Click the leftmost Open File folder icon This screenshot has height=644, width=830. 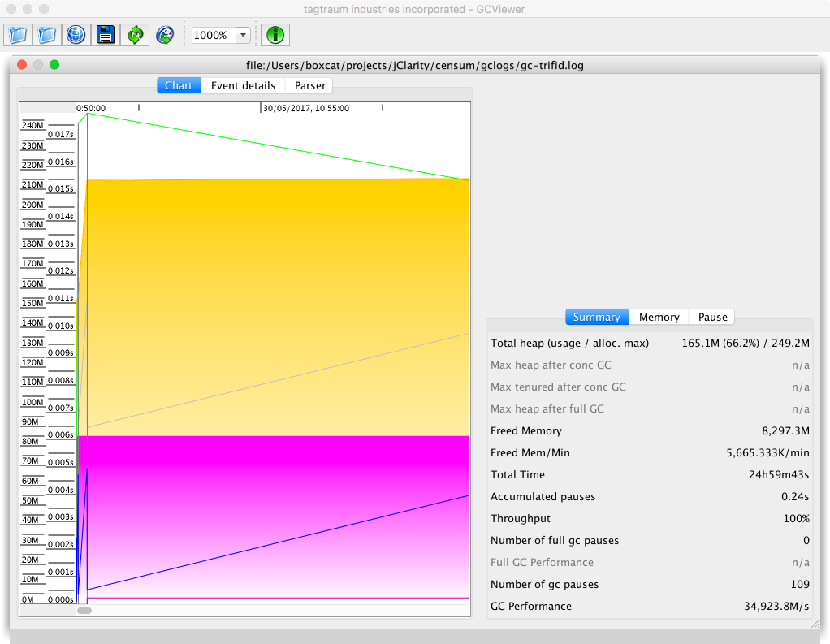(x=18, y=35)
